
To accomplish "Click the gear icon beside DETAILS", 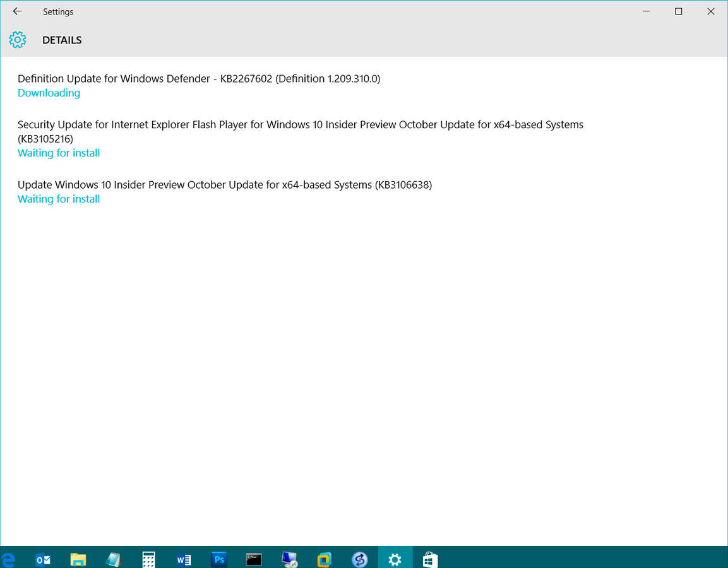I will tap(18, 40).
